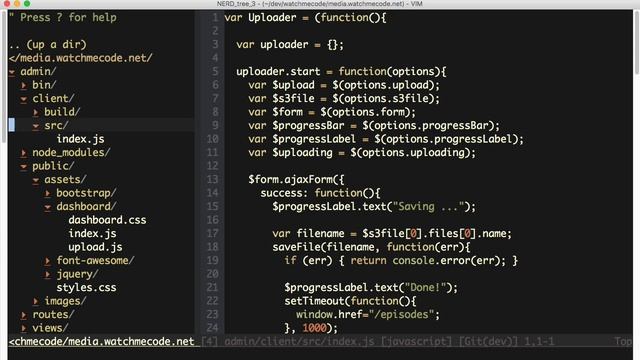
Task: Select the node_modules/ directory name
Action: pos(71,152)
